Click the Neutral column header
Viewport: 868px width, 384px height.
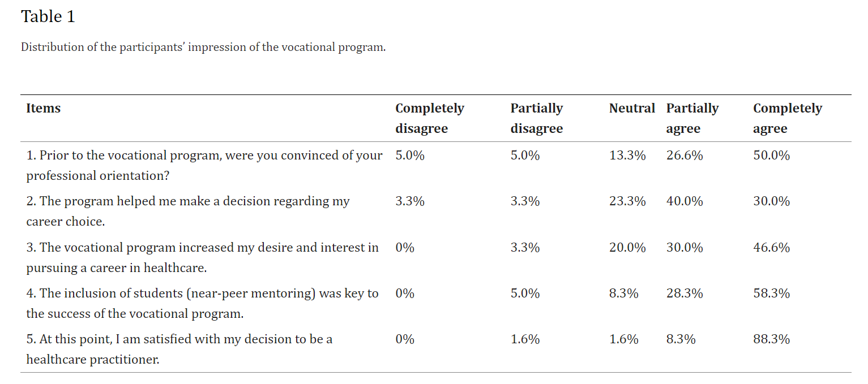tap(632, 108)
